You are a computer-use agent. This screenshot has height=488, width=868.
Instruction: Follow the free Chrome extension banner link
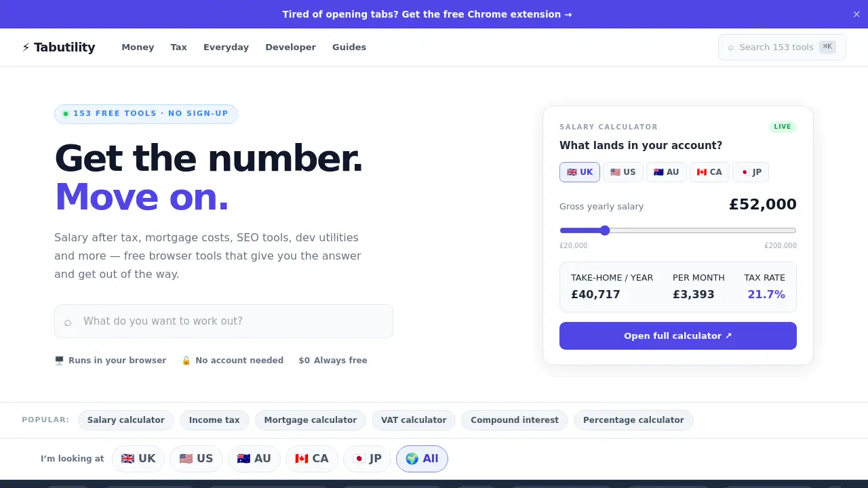[x=427, y=14]
